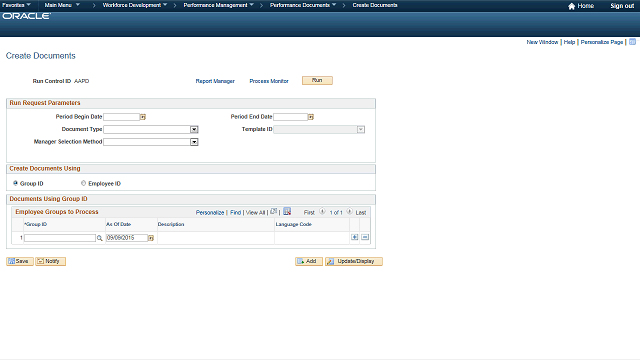Open the Template ID dropdown
Viewport: 640px width, 360px height.
point(361,130)
